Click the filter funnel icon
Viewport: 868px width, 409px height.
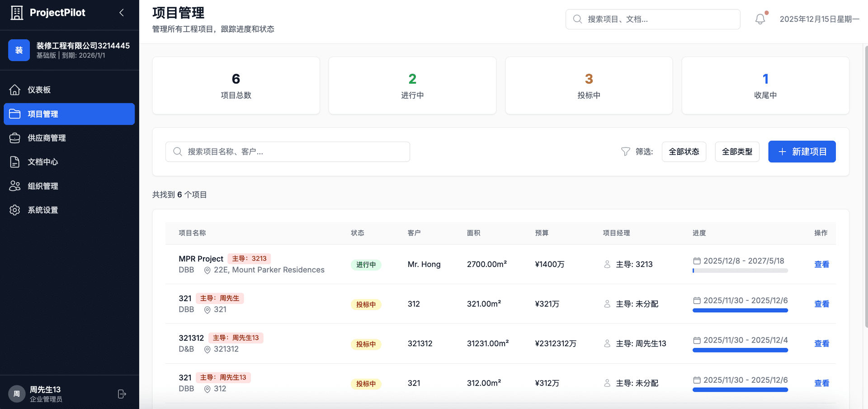tap(625, 152)
